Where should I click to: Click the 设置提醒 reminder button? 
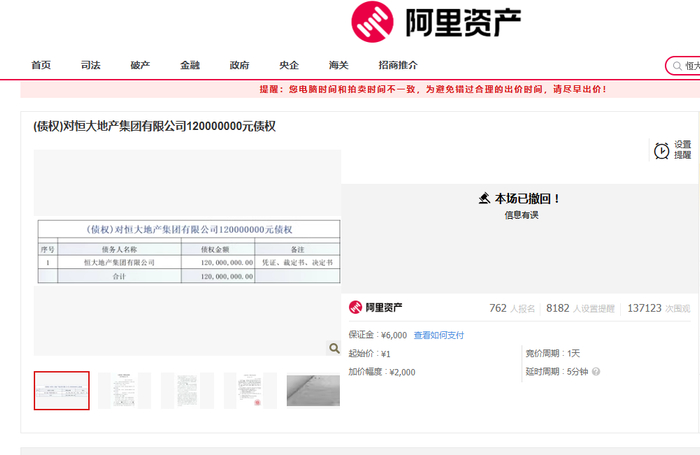[x=682, y=150]
